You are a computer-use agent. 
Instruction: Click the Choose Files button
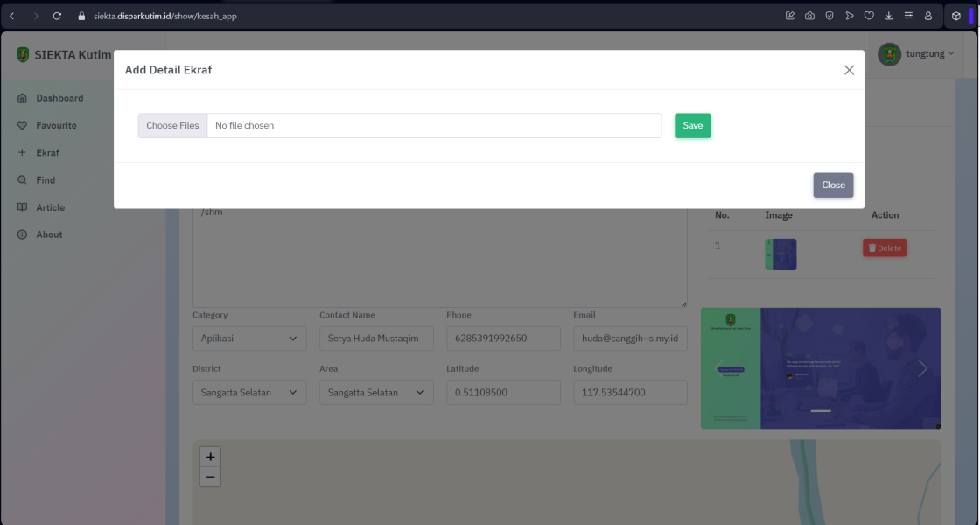point(172,126)
